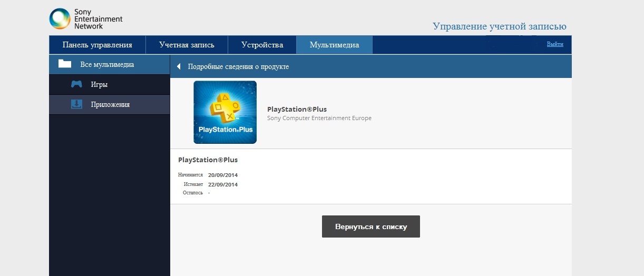
Task: Click the download icon beside Приложения
Action: tap(76, 104)
